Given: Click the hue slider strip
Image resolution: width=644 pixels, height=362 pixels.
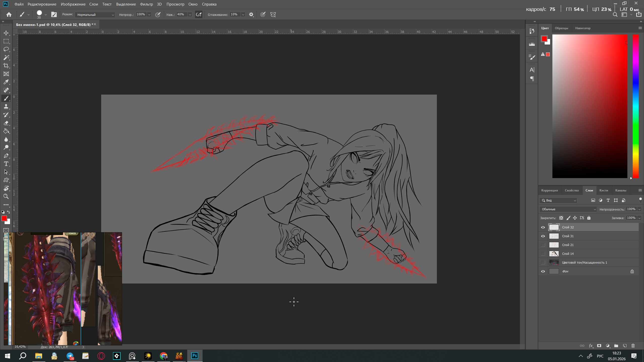Looking at the screenshot, I should 635,106.
